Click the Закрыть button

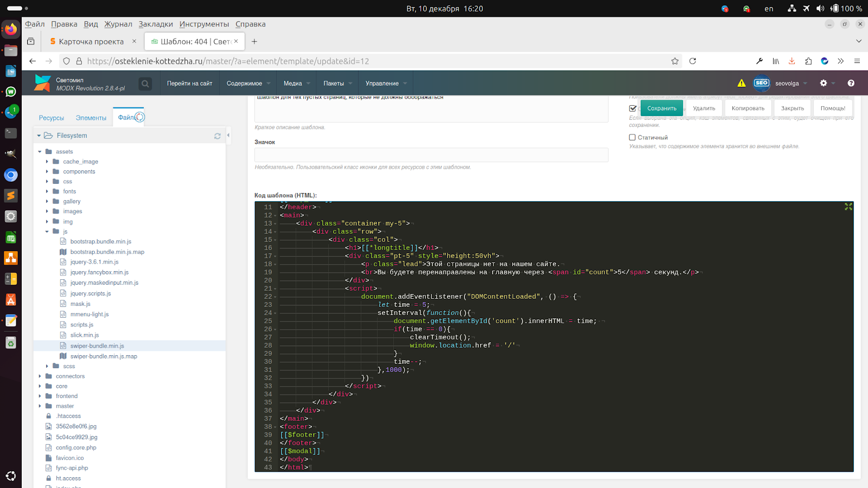[x=793, y=108]
